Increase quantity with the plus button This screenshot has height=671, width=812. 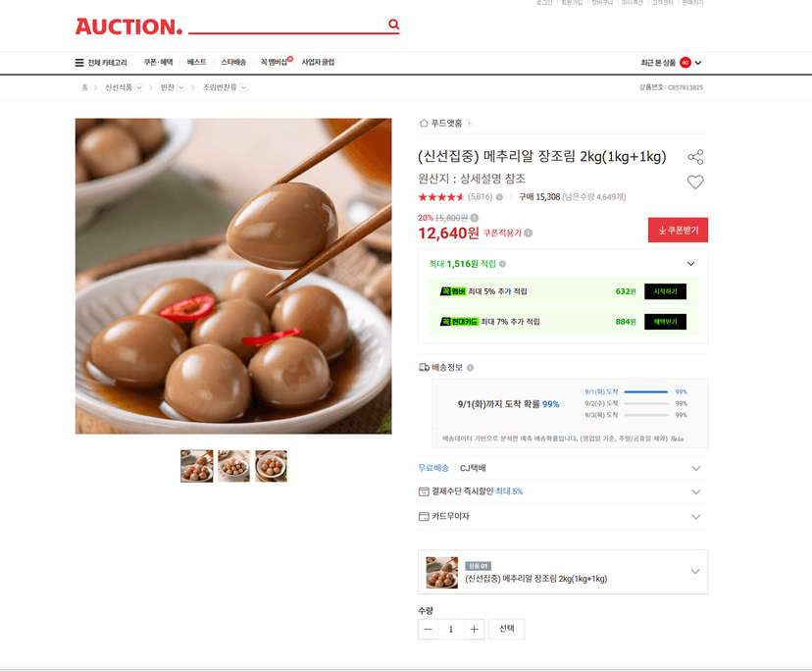click(x=474, y=629)
